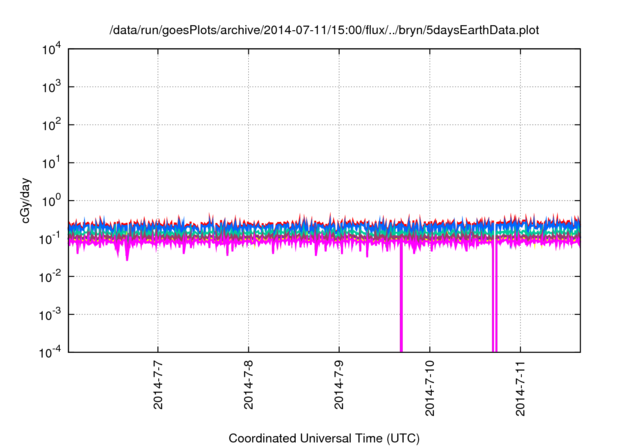Click the 10^-2 y-axis tick label
The image size is (640, 448).
pyautogui.click(x=50, y=277)
